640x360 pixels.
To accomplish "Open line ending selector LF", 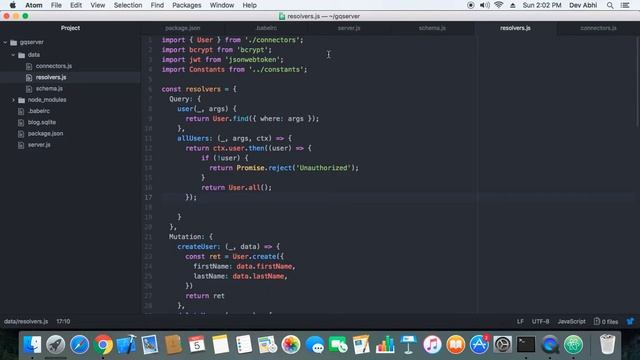I will coord(520,321).
